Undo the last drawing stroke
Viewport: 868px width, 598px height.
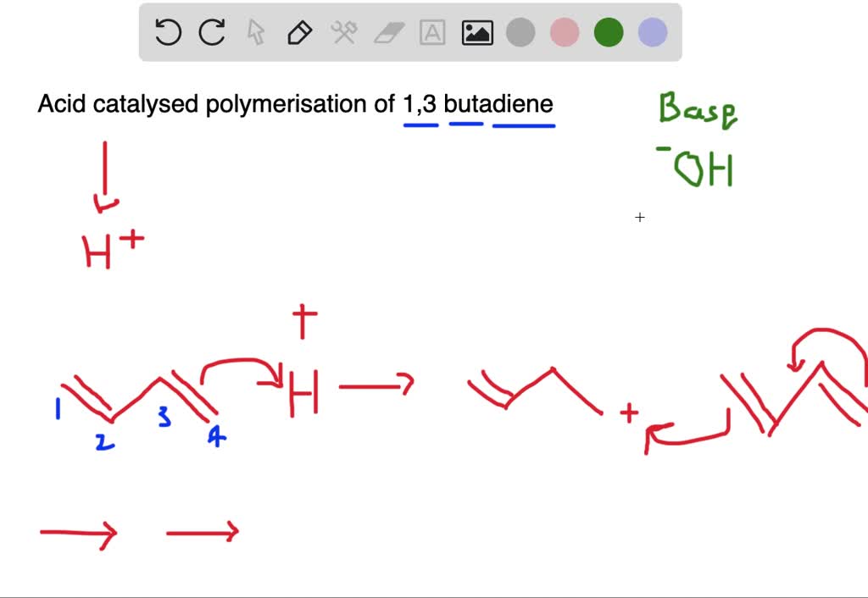[167, 31]
